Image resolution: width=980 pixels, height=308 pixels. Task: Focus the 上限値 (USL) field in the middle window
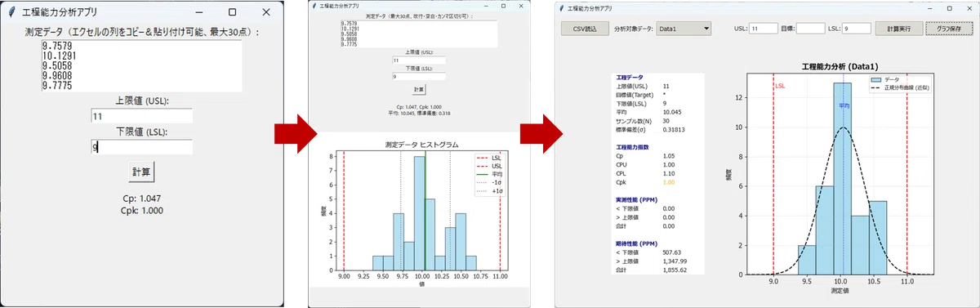[419, 60]
